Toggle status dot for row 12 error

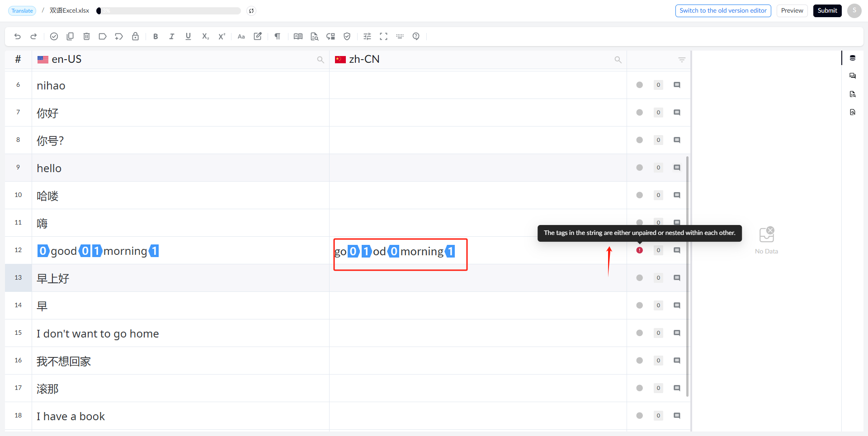[640, 250]
